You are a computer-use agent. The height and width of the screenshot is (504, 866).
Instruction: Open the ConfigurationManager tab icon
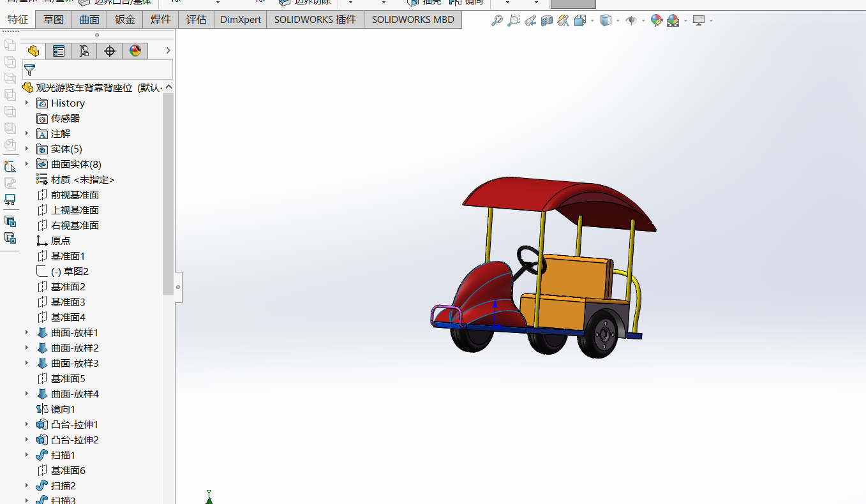(x=84, y=51)
